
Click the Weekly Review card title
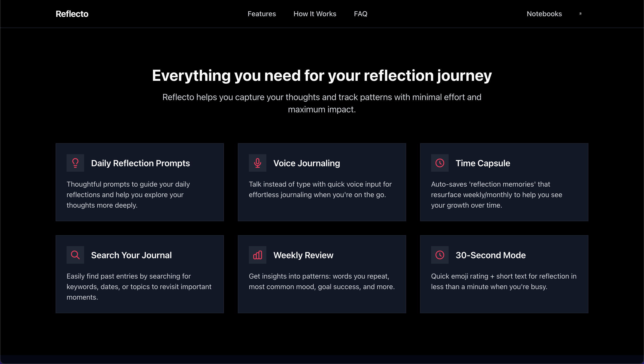(303, 255)
